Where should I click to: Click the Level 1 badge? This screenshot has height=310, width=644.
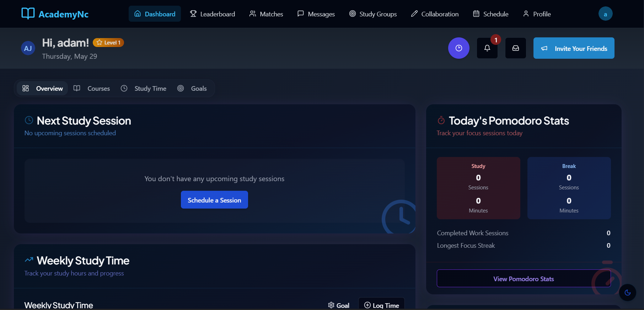click(108, 42)
